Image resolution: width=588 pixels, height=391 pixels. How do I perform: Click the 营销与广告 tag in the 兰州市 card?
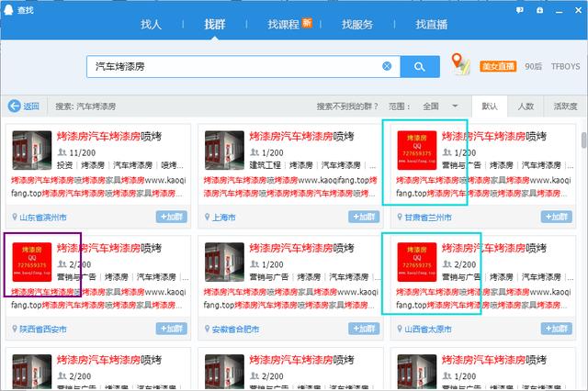coord(461,165)
